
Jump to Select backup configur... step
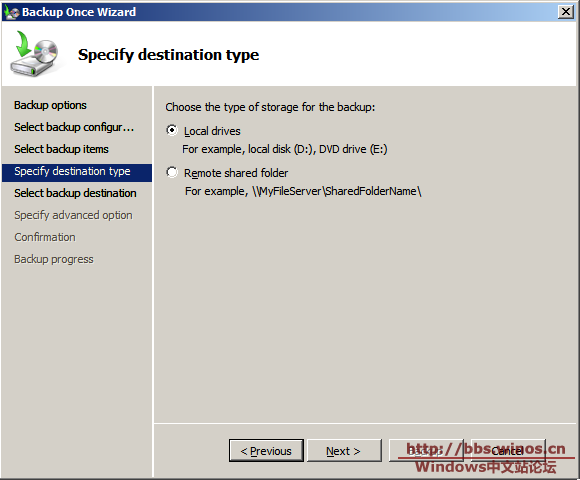point(74,127)
